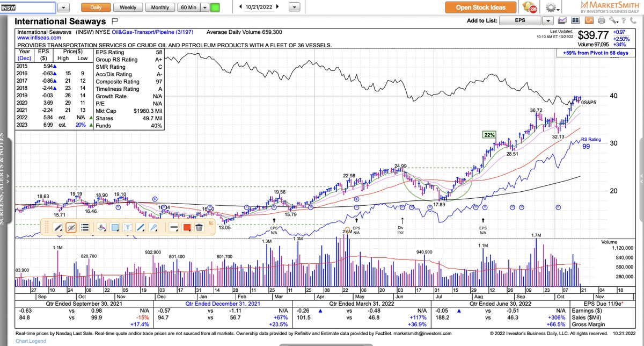Screen dimensions: 644x346
Task: Select the Daily timeframe toggle
Action: point(96,7)
